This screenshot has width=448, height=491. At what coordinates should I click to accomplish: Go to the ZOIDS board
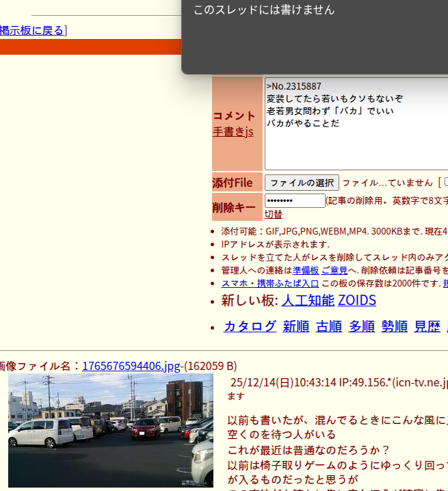click(356, 300)
